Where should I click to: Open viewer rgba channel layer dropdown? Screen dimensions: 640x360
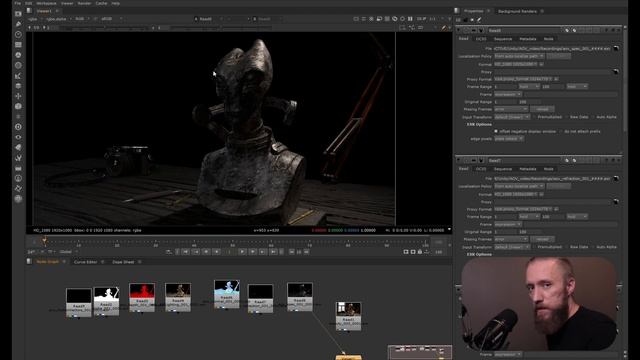[x=34, y=19]
